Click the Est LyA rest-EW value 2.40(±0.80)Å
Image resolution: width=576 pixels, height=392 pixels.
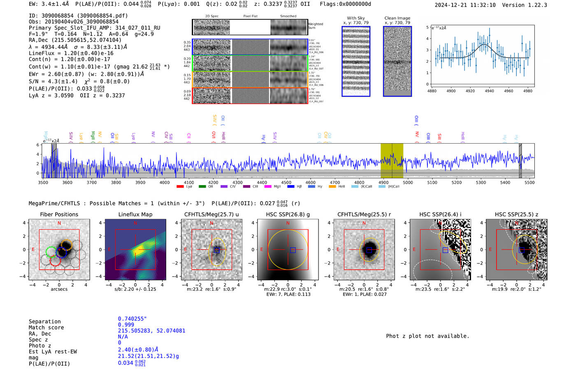click(138, 350)
